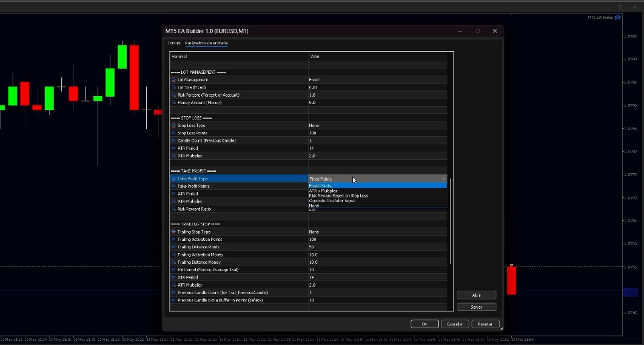This screenshot has height=345, width=644.
Task: Click the Abrir button
Action: [x=476, y=295]
